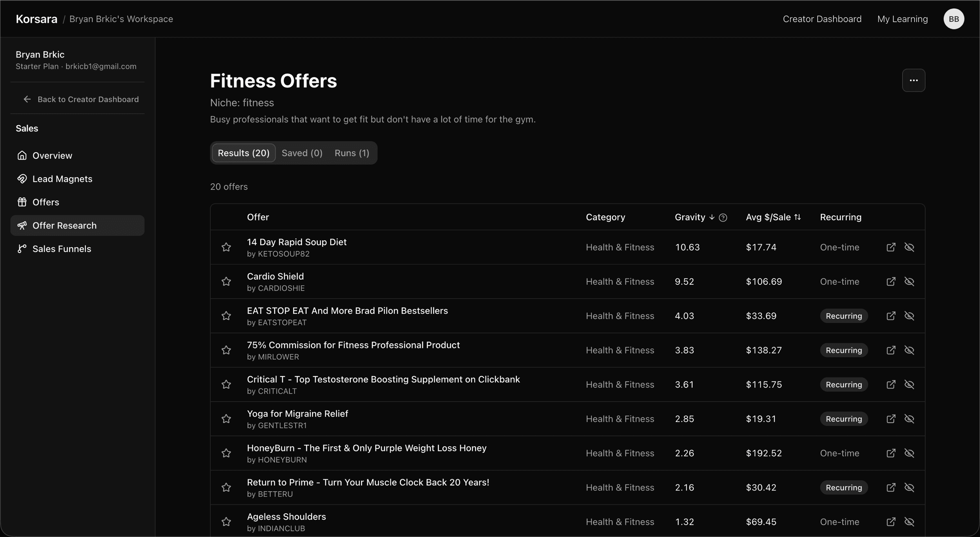Image resolution: width=980 pixels, height=537 pixels.
Task: Hide the EAT STOP EAT offer
Action: tap(909, 316)
